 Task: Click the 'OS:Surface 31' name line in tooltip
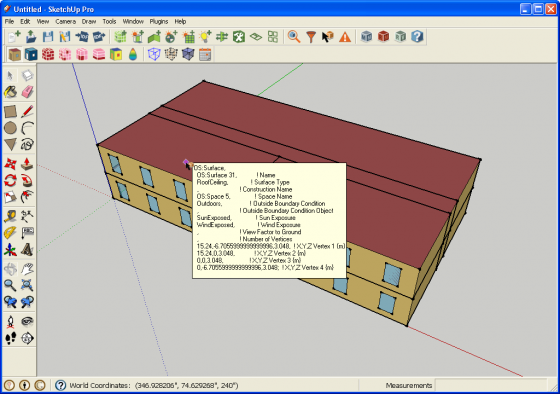tap(236, 175)
